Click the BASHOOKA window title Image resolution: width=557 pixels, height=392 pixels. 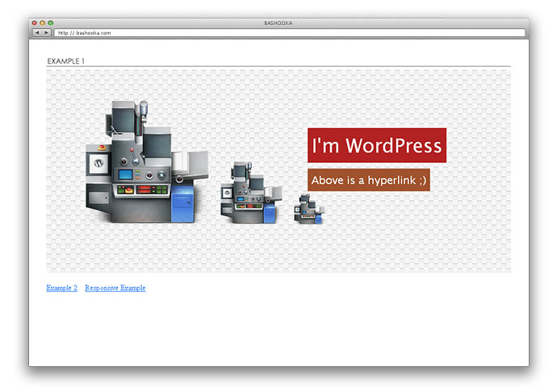click(278, 23)
